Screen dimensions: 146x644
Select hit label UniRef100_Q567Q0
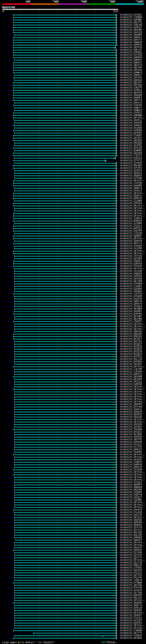[131, 331]
